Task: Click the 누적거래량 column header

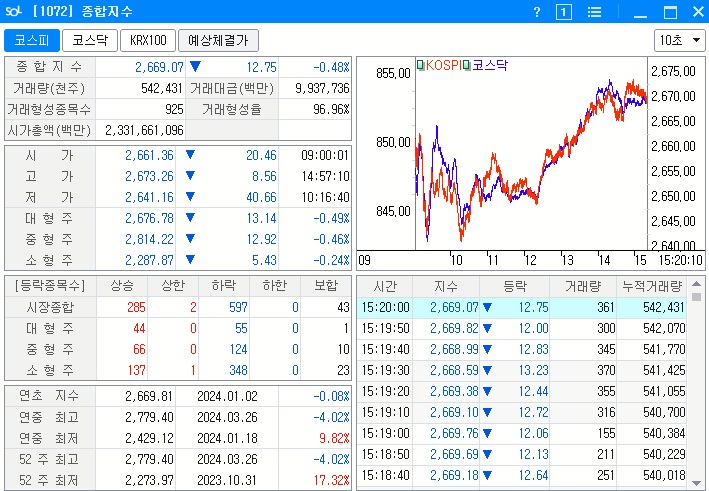Action: [x=652, y=286]
